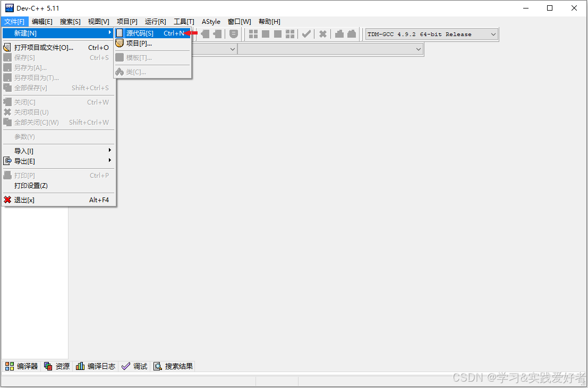The width and height of the screenshot is (588, 388).
Task: Open the 编译日志 (Compile Log) tab
Action: [x=95, y=366]
